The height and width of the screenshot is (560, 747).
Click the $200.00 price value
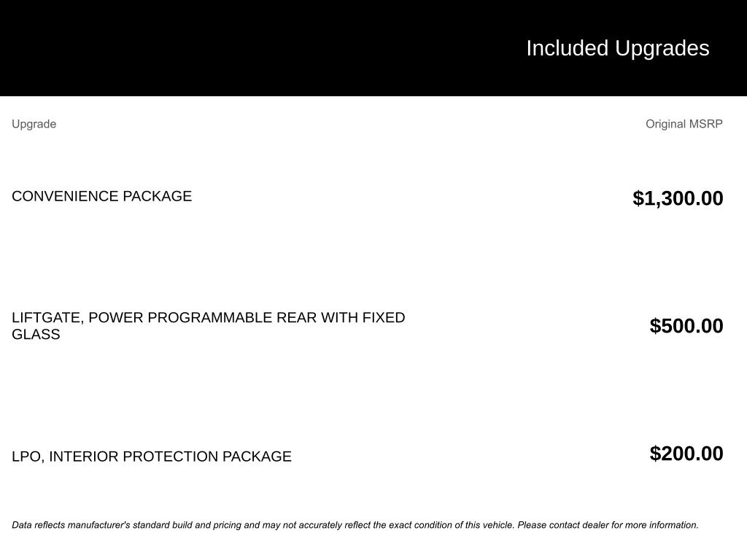coord(686,454)
